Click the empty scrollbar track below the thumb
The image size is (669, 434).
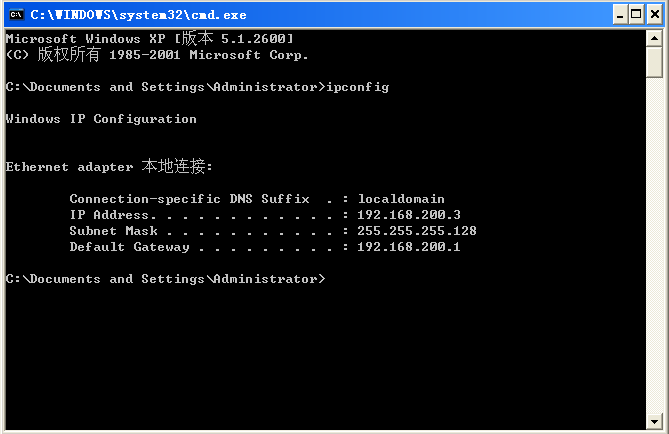(x=654, y=245)
